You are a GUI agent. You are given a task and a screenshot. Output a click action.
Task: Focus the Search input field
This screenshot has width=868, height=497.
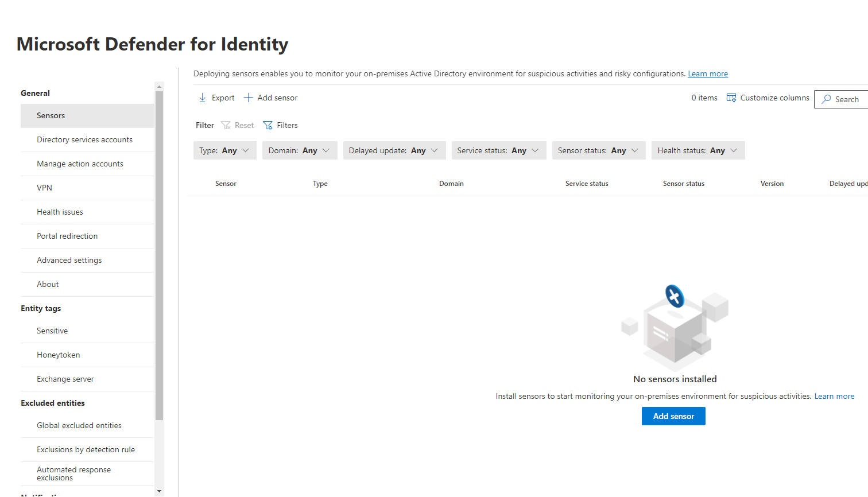pyautogui.click(x=841, y=99)
